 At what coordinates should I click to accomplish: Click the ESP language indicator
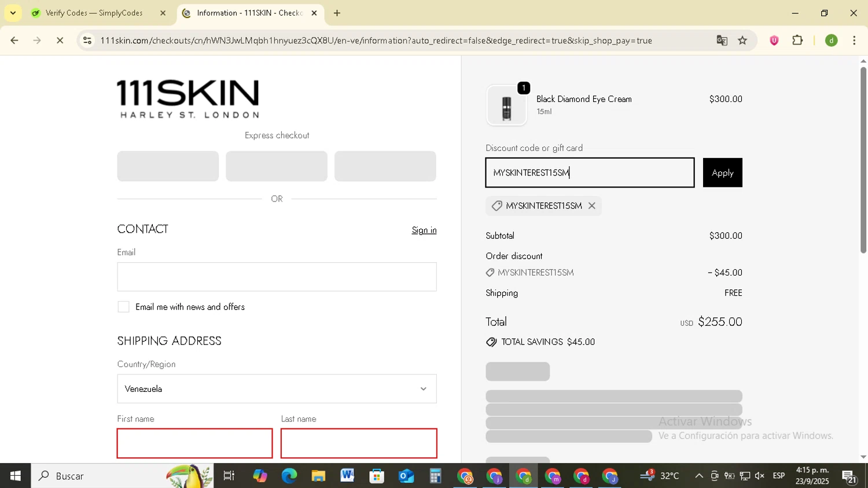point(779,476)
